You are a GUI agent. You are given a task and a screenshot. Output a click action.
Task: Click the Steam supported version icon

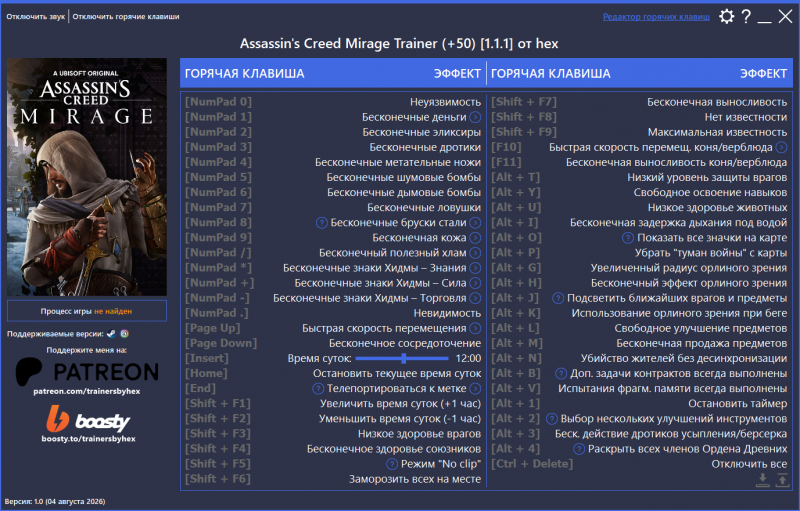(111, 334)
